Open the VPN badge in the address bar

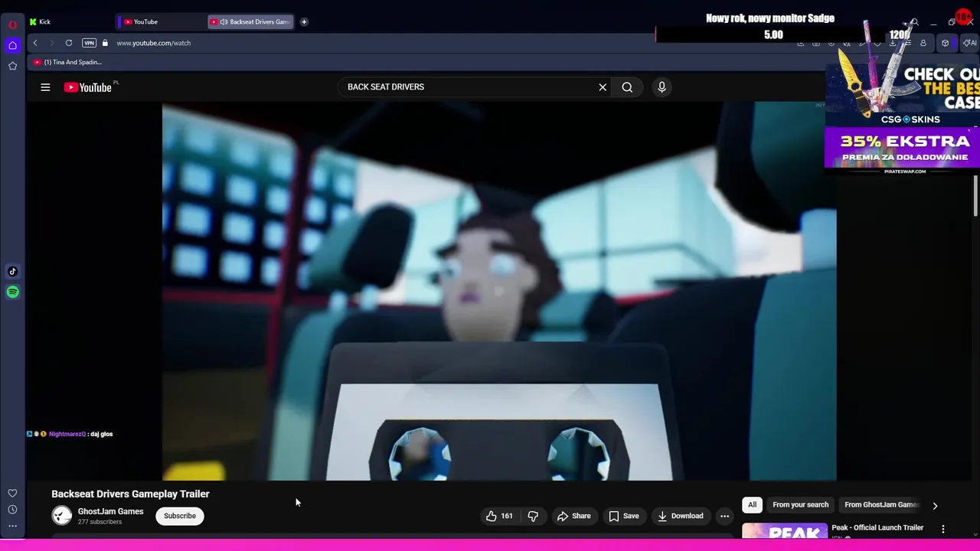point(89,43)
